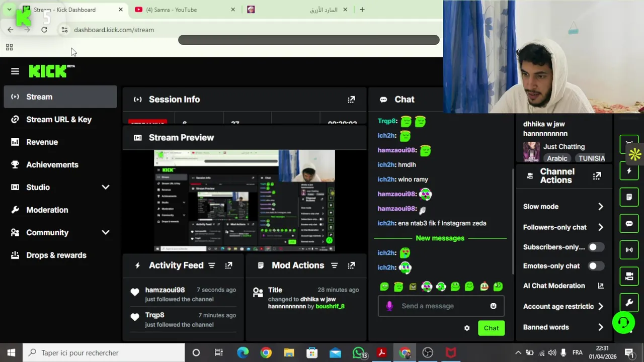Select Stream in the sidebar
This screenshot has width=644, height=362.
60,97
